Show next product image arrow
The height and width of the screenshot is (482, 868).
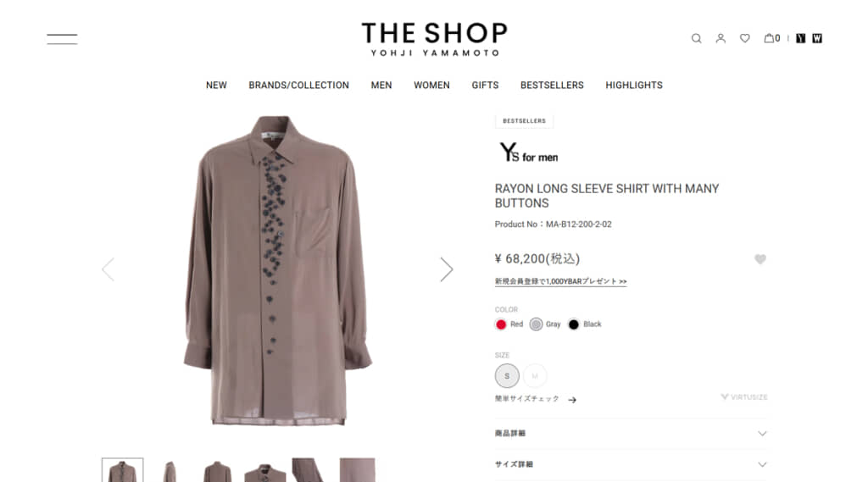tap(446, 269)
